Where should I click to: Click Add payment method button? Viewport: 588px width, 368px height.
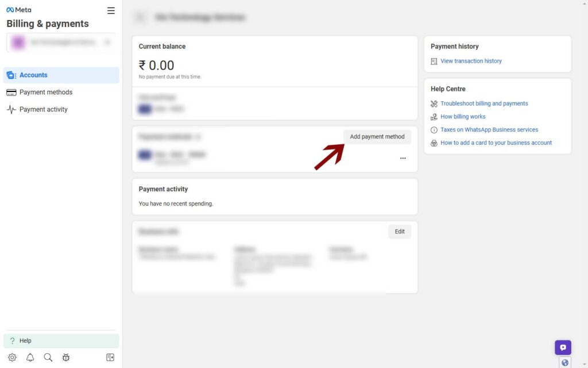coord(377,137)
